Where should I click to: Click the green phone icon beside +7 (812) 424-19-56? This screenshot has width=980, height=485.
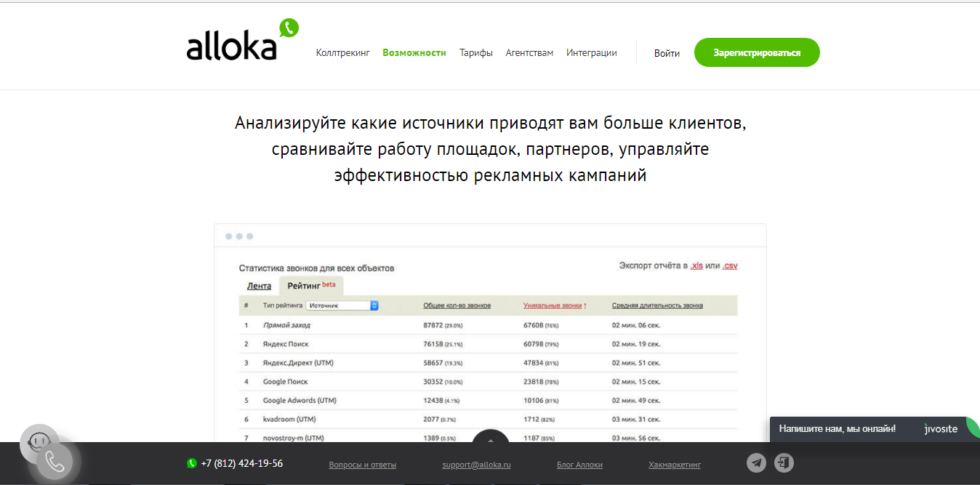click(x=191, y=463)
